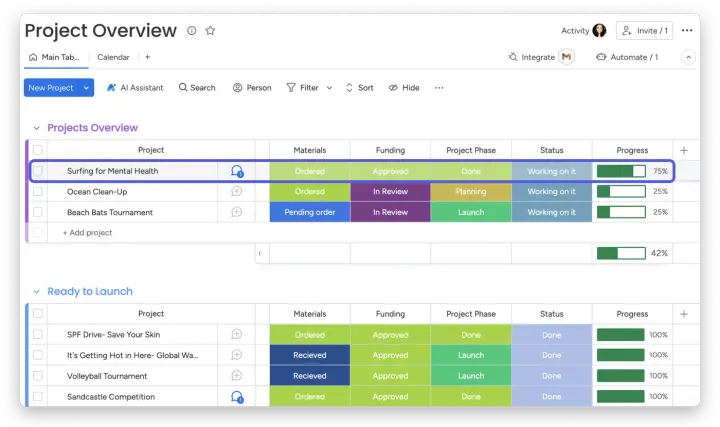
Task: Click the Filter funnel button
Action: tap(303, 88)
